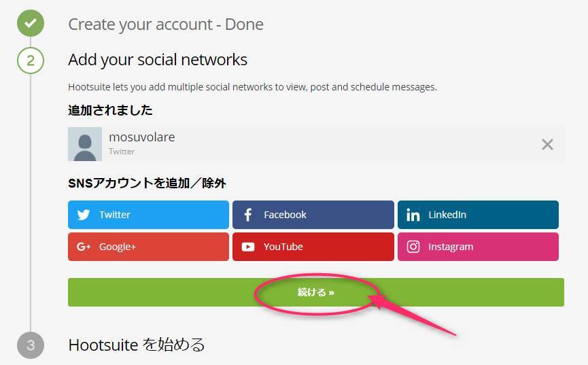
Task: Click the Instagram camera logo icon
Action: pos(413,247)
